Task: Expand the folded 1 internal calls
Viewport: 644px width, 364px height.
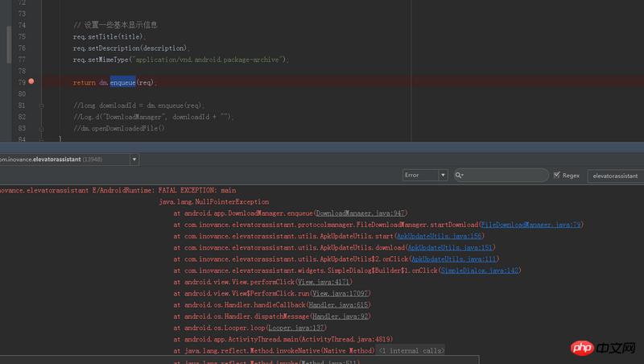Action: pyautogui.click(x=411, y=351)
